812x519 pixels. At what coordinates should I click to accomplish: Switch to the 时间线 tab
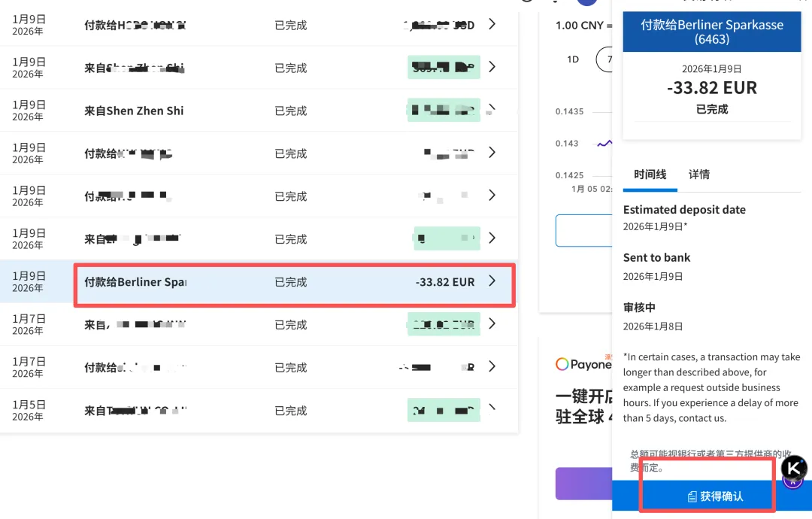click(x=650, y=175)
